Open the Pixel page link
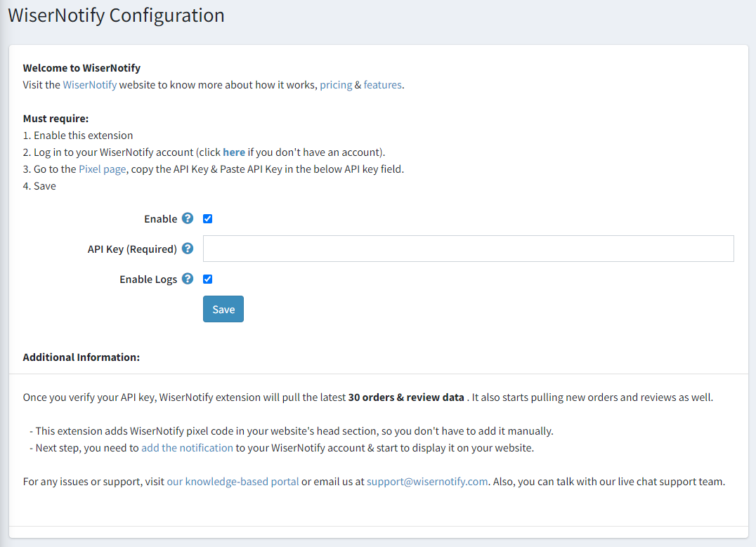 click(102, 169)
